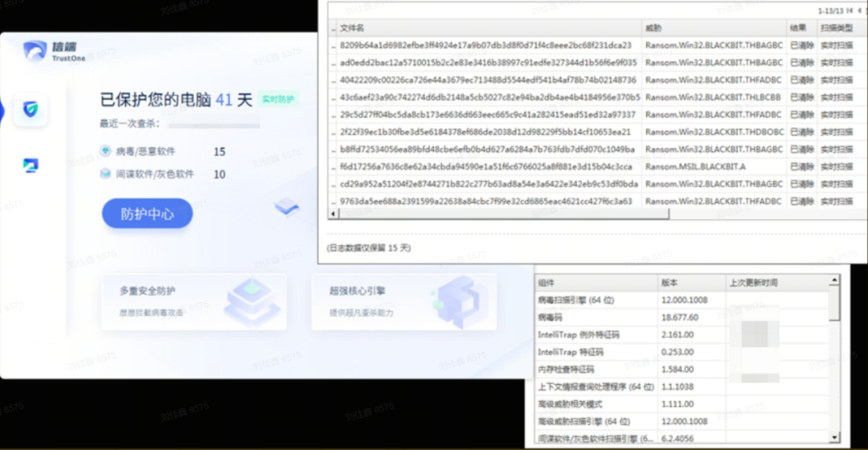Screen dimensions: 868x450
Task: Open the computer monitor sidebar icon
Action: pos(31,166)
